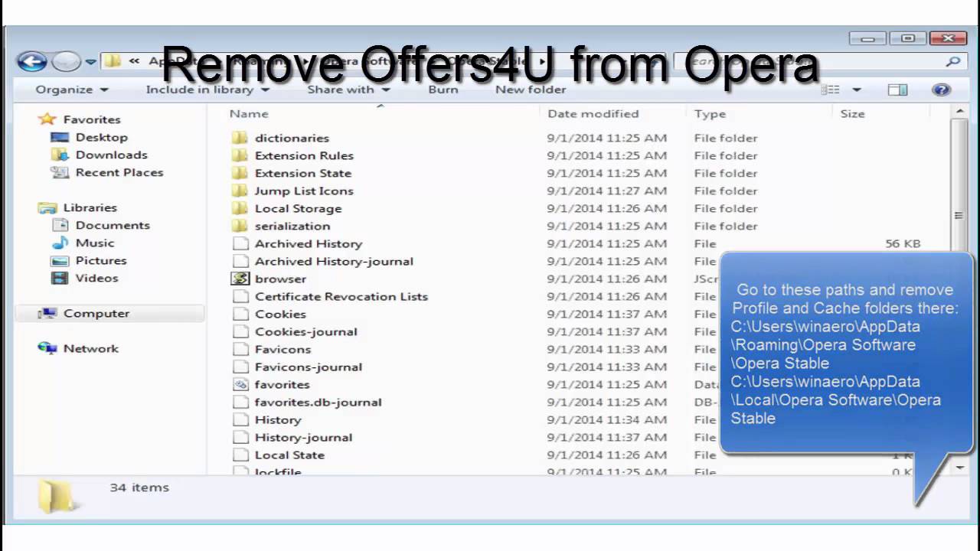Click the Forward navigation arrow button

[x=67, y=61]
